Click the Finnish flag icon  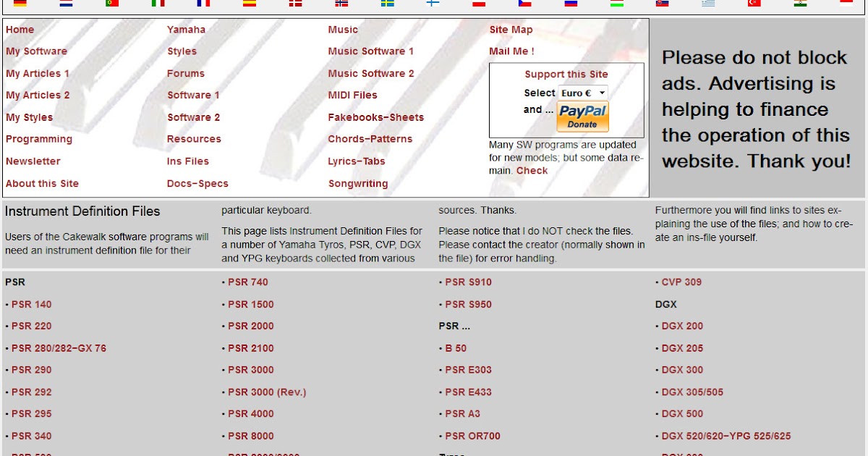[x=433, y=3]
